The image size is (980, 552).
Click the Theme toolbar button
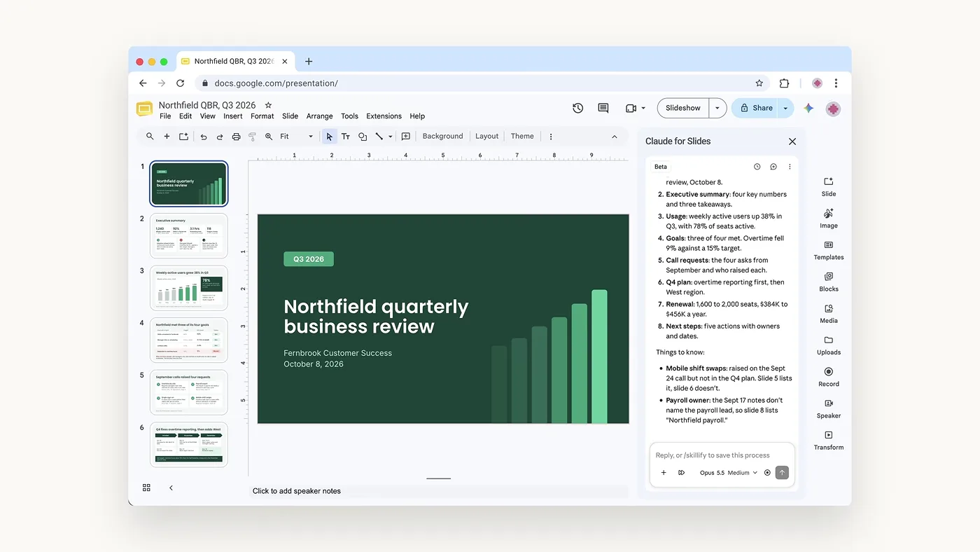tap(522, 137)
